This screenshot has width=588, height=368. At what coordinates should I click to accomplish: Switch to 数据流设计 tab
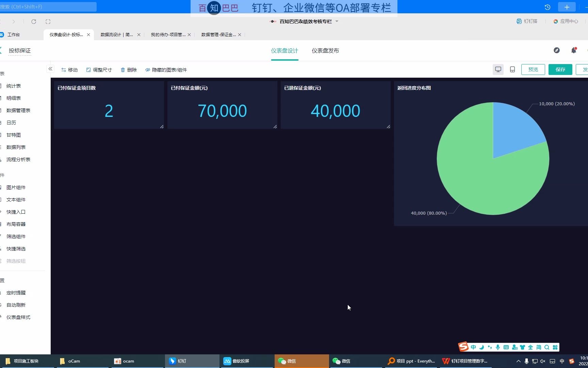117,35
